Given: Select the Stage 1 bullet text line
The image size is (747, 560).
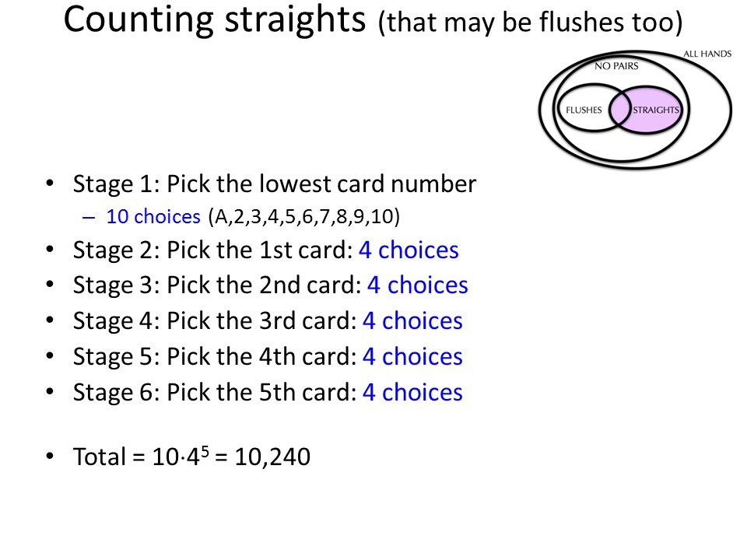Looking at the screenshot, I should pyautogui.click(x=275, y=184).
